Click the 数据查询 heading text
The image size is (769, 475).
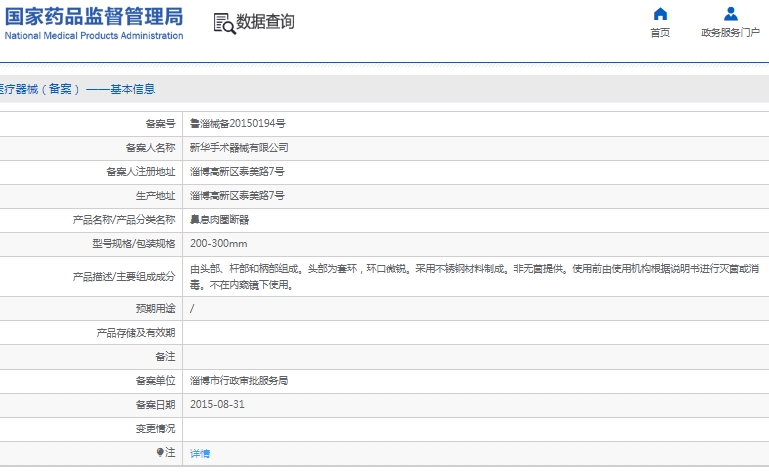coord(265,22)
